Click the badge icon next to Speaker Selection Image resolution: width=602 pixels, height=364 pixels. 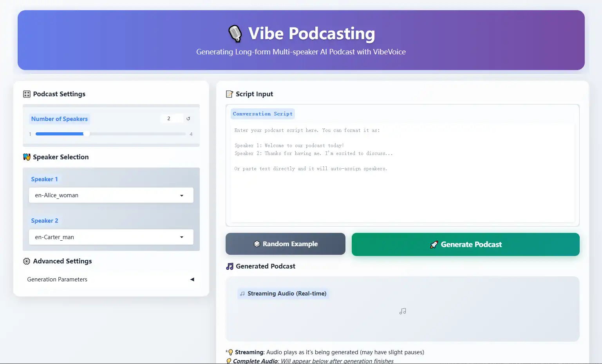pyautogui.click(x=27, y=157)
